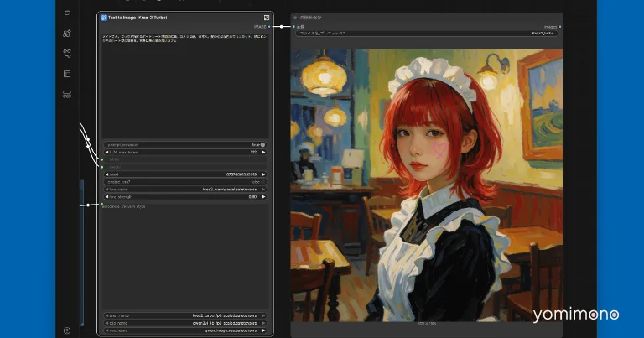The height and width of the screenshot is (338, 644).
Task: Click the green width input port
Action: click(101, 159)
